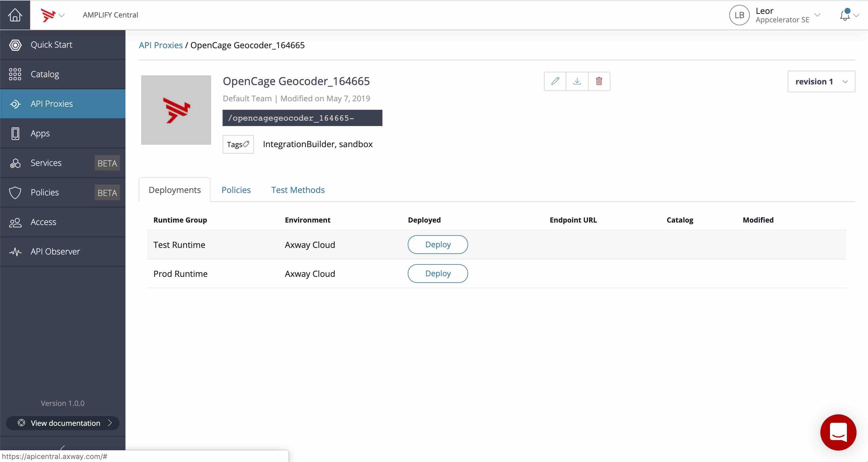Switch to the Test Methods tab
The image size is (868, 462).
tap(298, 190)
